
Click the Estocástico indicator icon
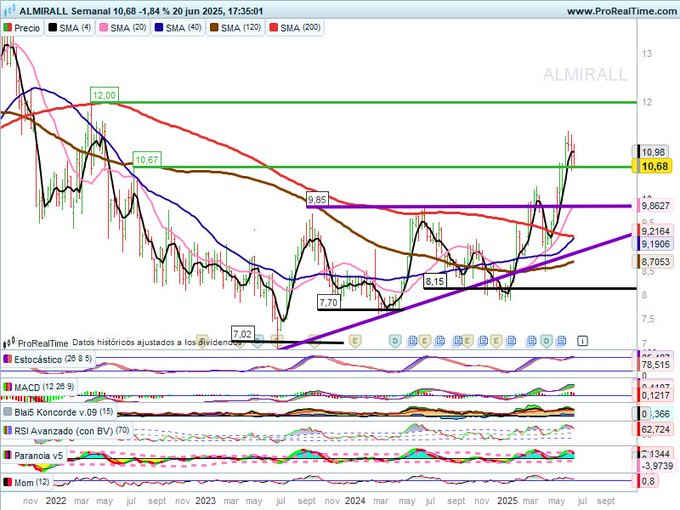[x=7, y=360]
